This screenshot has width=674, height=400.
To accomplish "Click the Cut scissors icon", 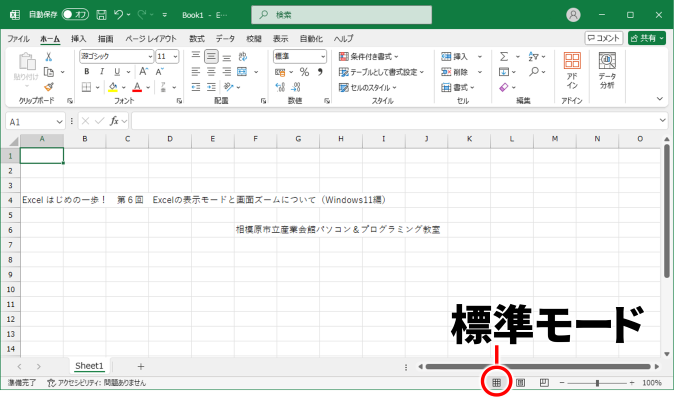I will point(49,57).
